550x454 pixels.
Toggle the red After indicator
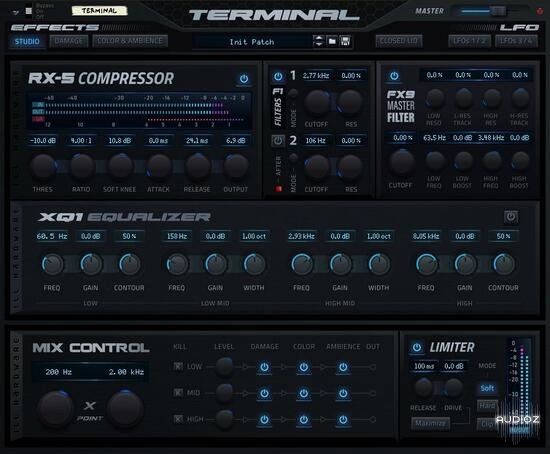coord(279,189)
